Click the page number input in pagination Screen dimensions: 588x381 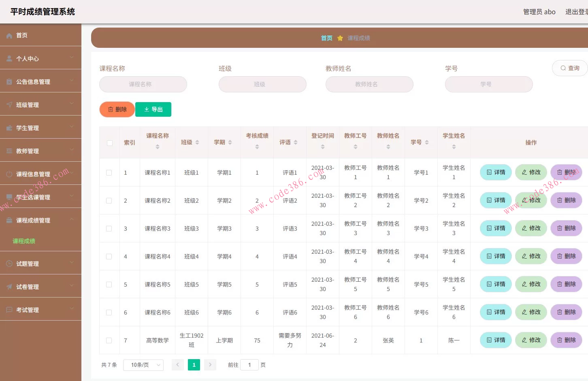click(x=249, y=365)
